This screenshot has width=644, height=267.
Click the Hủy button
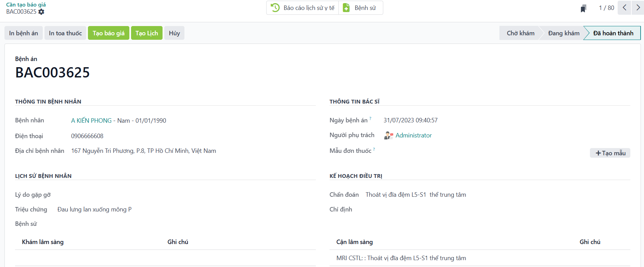pyautogui.click(x=174, y=33)
